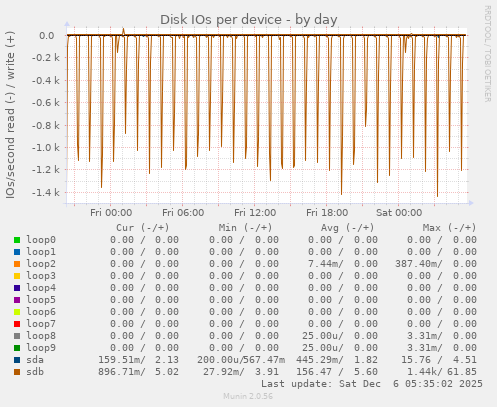Click the 'Last update' timestamp line
Image resolution: width=497 pixels, height=407 pixels.
(372, 384)
